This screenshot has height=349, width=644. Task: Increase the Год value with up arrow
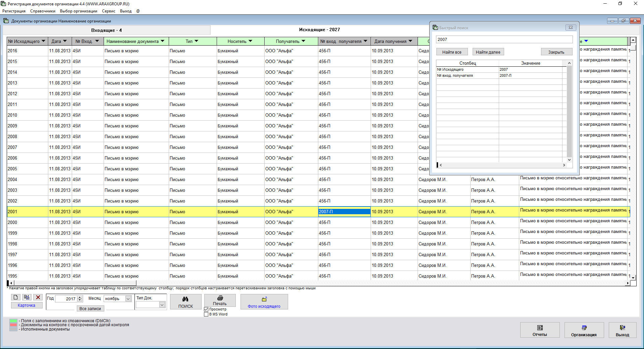[x=80, y=297]
